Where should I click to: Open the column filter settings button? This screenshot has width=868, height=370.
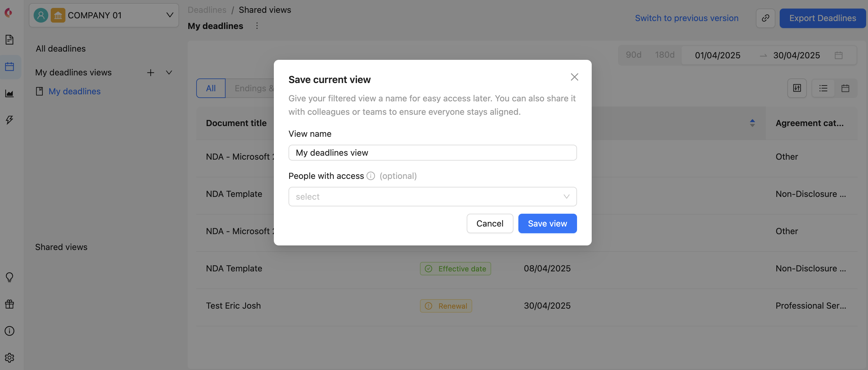pos(796,88)
